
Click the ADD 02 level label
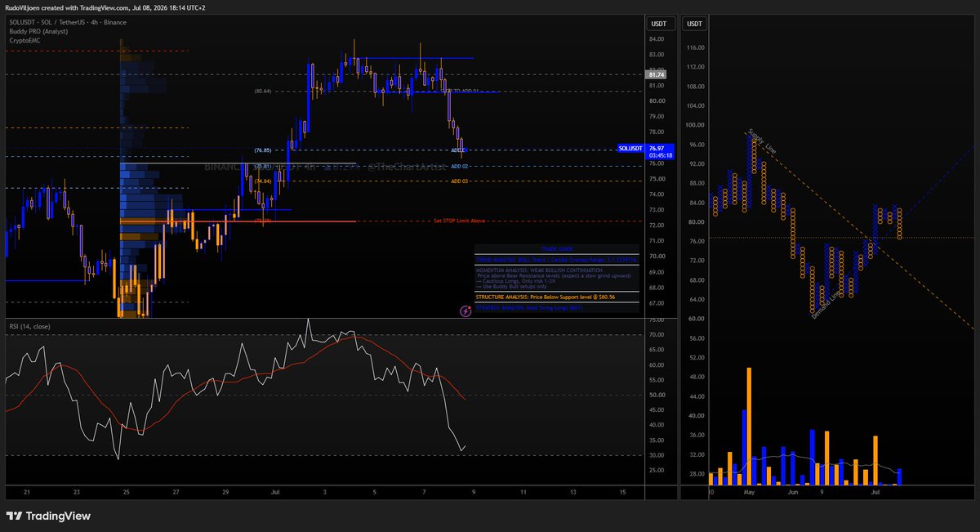click(459, 166)
